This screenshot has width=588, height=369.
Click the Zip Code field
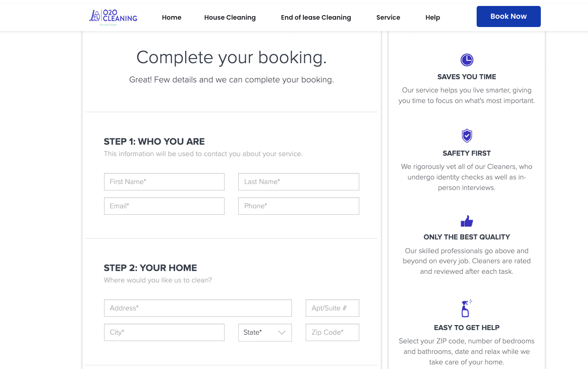[x=332, y=332]
